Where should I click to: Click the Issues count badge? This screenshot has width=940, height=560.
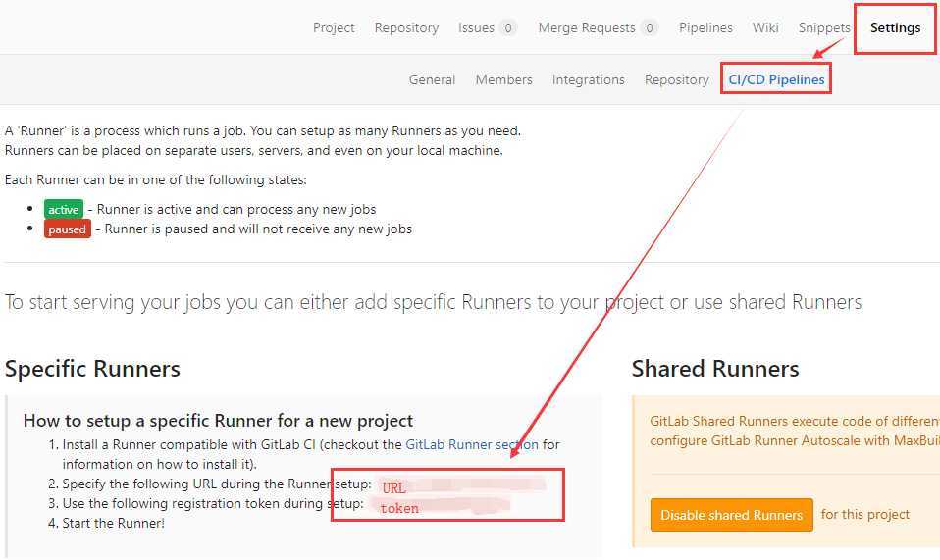pyautogui.click(x=507, y=28)
